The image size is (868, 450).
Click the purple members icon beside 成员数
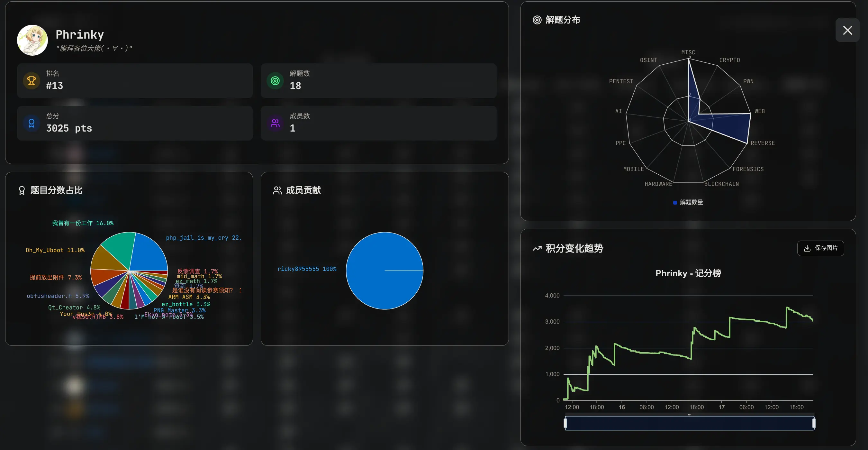(275, 124)
